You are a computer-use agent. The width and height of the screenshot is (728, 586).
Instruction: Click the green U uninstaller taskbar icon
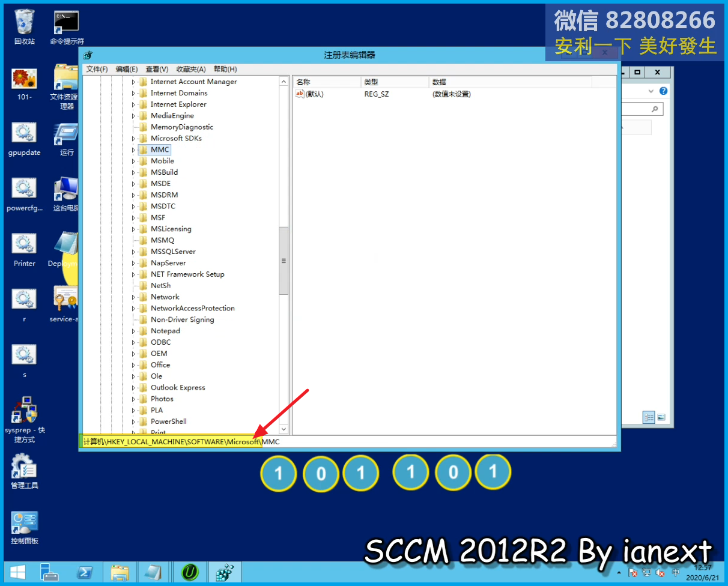point(190,572)
